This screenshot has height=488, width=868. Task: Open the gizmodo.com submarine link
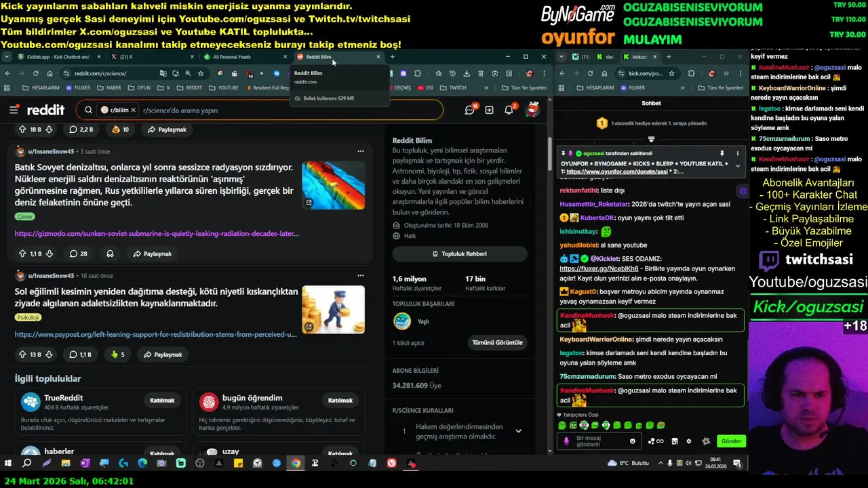coord(157,233)
